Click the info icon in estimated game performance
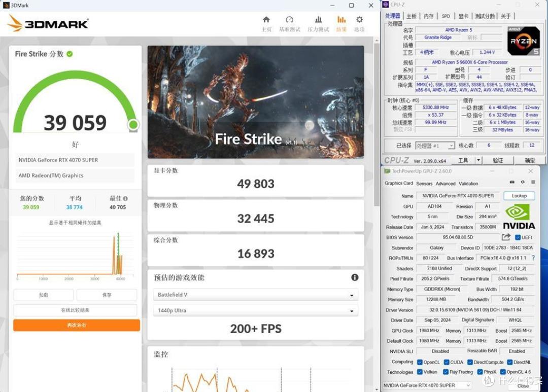The width and height of the screenshot is (548, 392). [x=354, y=277]
